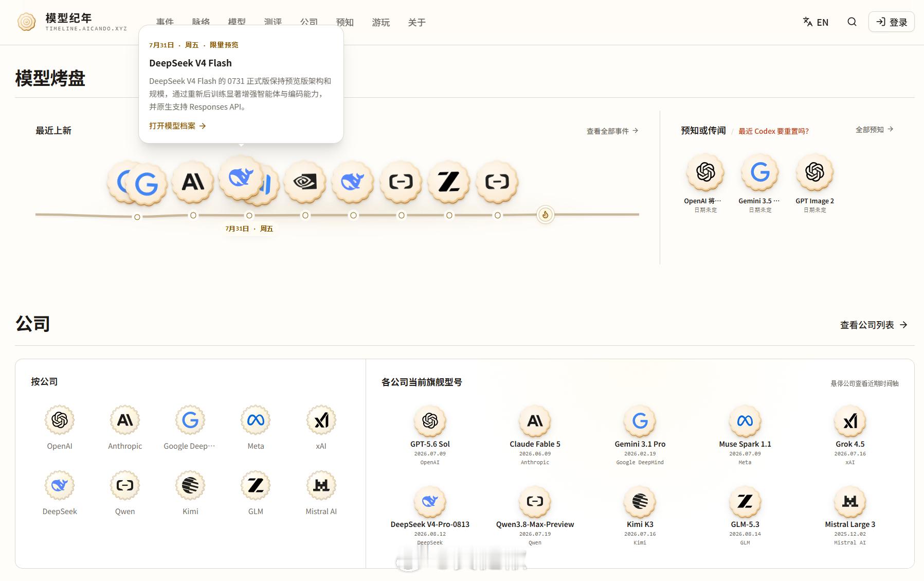Viewport: 924px width, 581px height.
Task: Open the 最近 Codex 要重置吗? rumor link
Action: pos(773,131)
